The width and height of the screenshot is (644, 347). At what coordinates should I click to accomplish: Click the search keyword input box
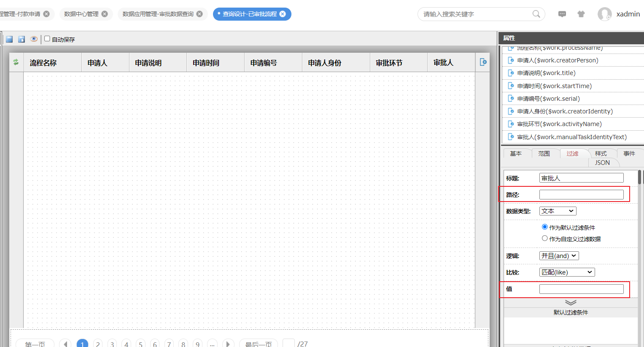pyautogui.click(x=476, y=14)
